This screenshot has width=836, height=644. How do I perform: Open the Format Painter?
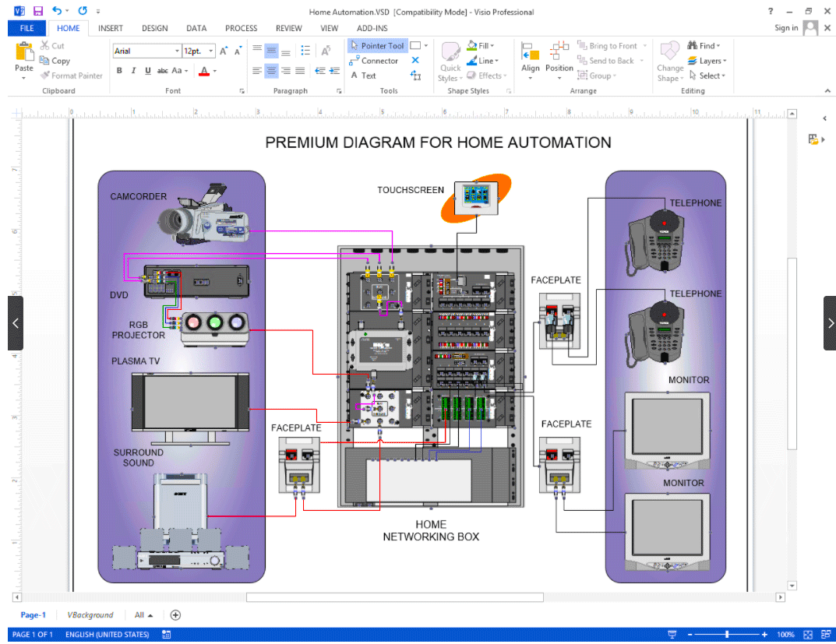tap(72, 75)
